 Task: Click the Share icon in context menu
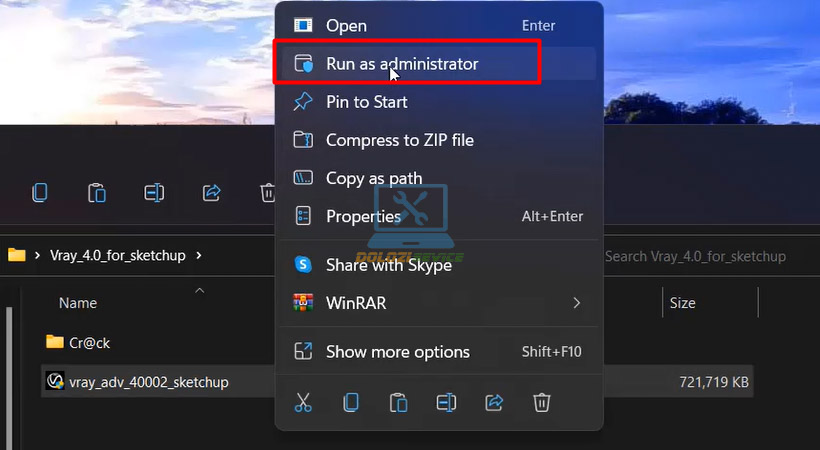pyautogui.click(x=494, y=402)
